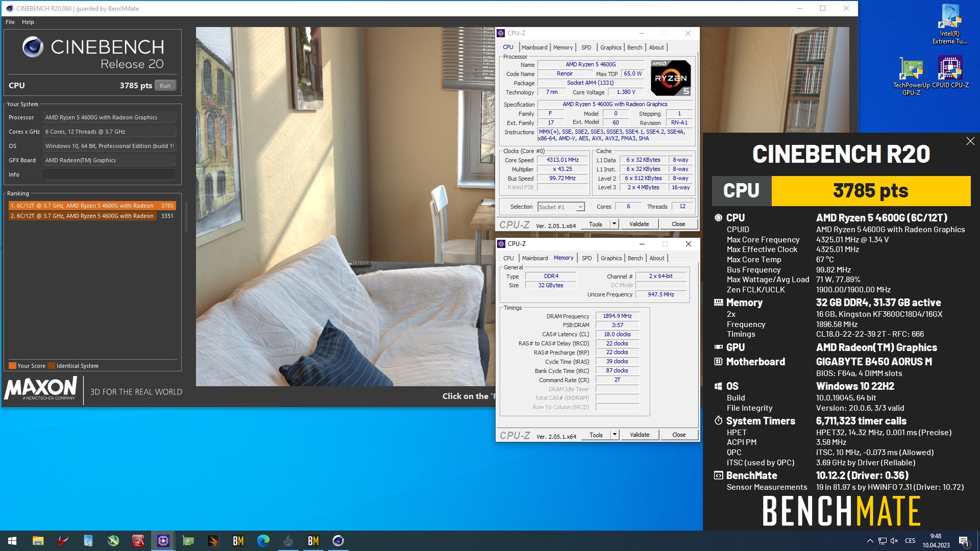The width and height of the screenshot is (980, 551).
Task: Open the red cards taskbar app
Action: 138,541
